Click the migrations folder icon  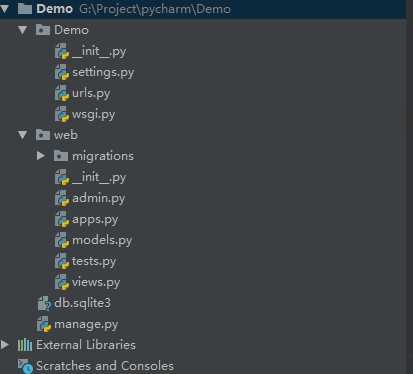[x=61, y=156]
